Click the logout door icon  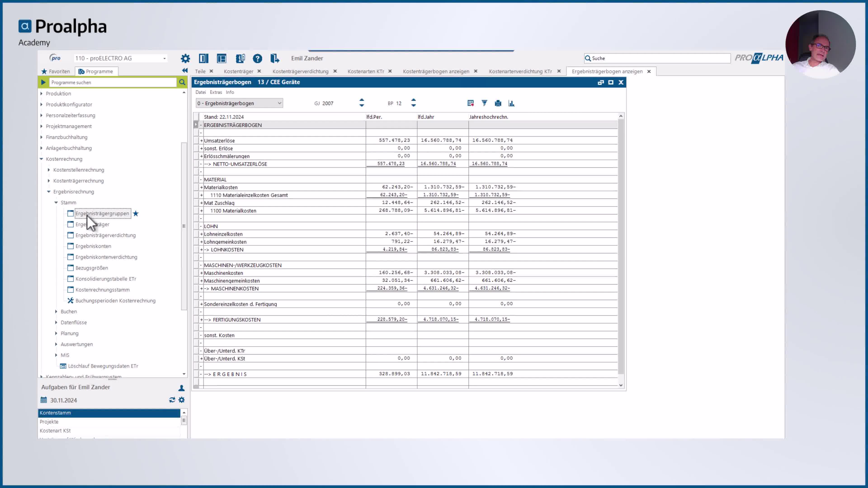pyautogui.click(x=275, y=58)
